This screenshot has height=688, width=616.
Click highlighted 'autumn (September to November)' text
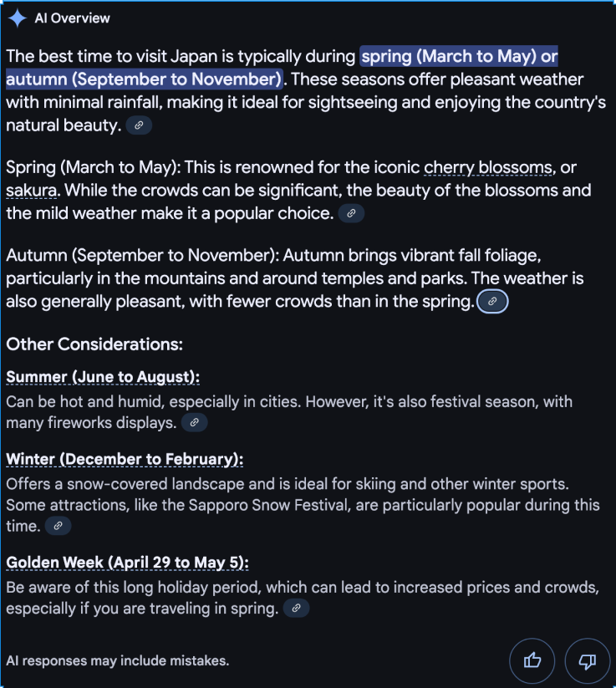coord(144,79)
